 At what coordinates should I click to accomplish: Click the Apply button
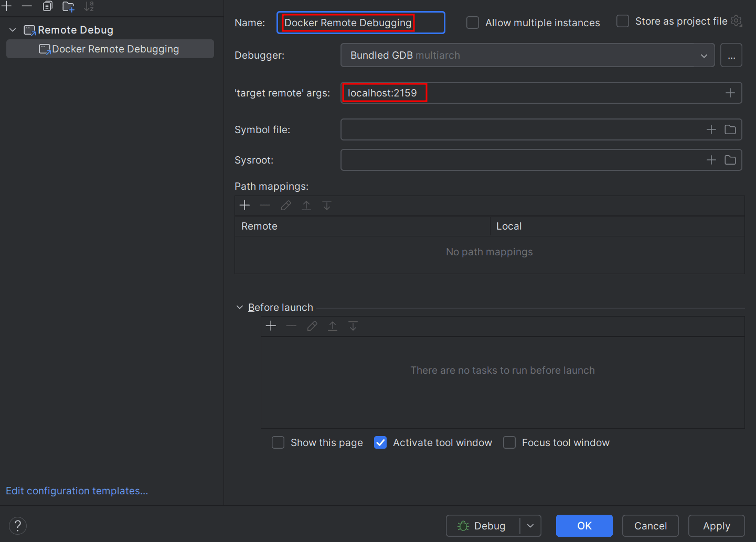pos(717,526)
